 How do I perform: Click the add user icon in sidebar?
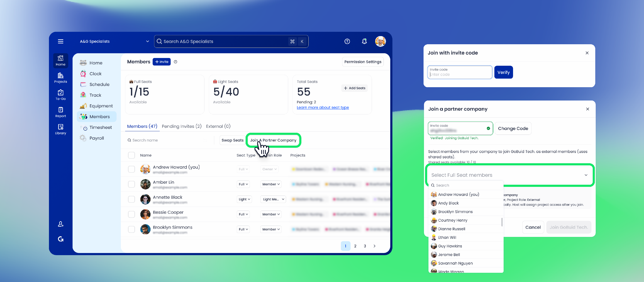click(61, 224)
